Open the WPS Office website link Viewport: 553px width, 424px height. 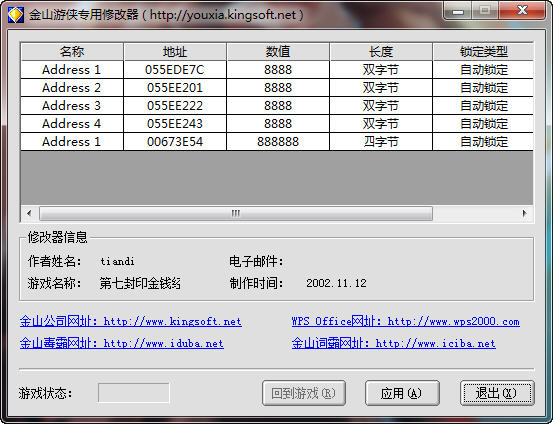click(406, 321)
